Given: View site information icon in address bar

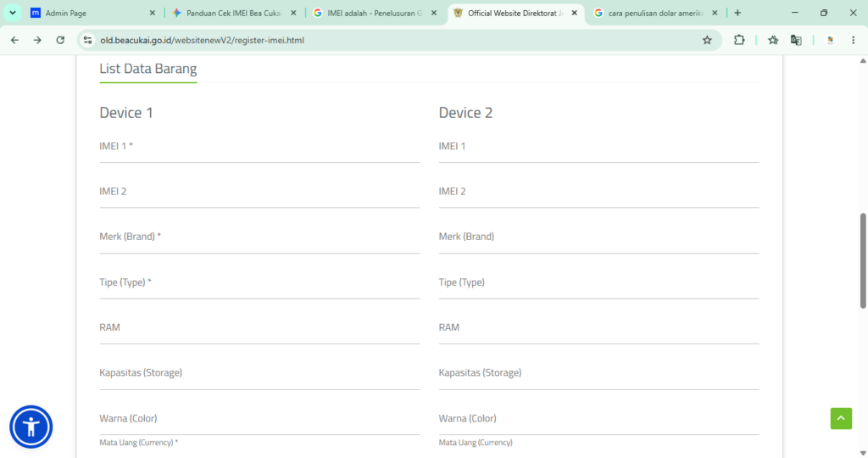Looking at the screenshot, I should tap(87, 40).
